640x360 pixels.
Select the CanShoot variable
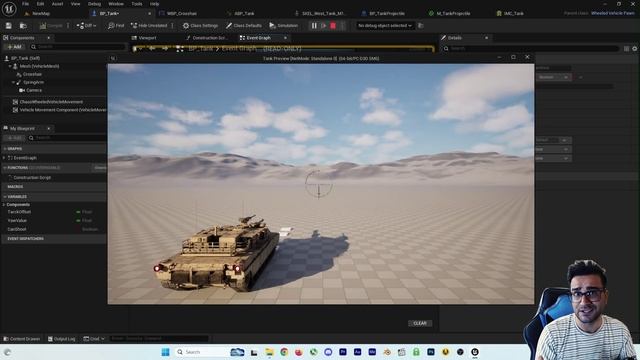[x=17, y=229]
